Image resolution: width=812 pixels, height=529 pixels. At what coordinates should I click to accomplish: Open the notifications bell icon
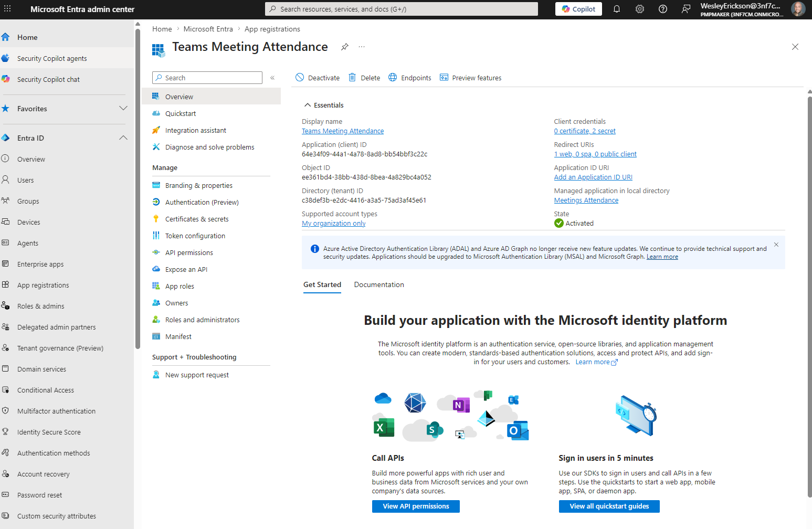617,9
